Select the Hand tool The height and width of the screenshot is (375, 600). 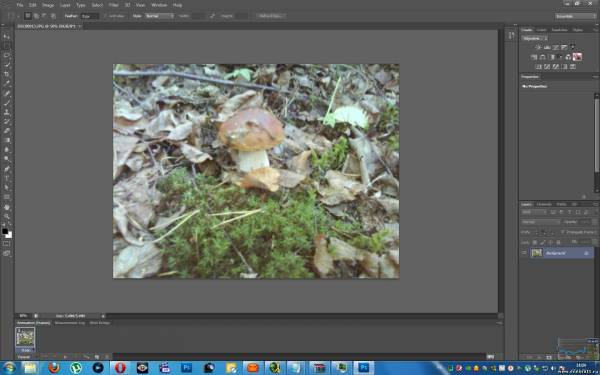[x=7, y=207]
